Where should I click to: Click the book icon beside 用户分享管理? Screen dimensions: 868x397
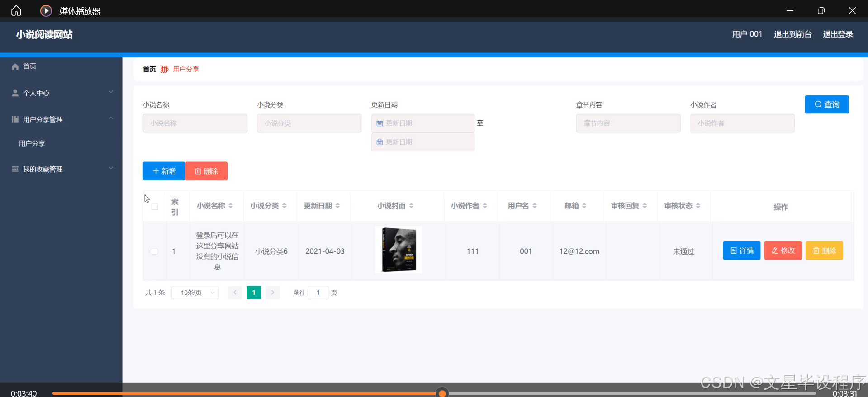click(x=15, y=119)
